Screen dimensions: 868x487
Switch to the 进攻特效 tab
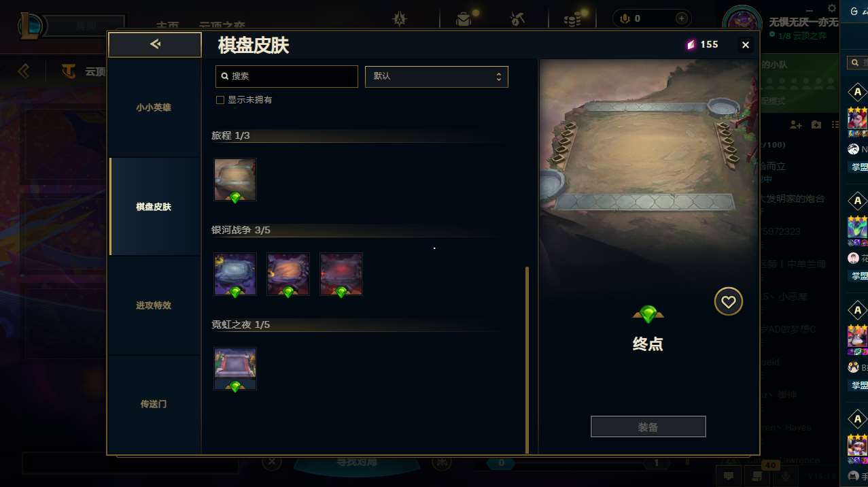[x=154, y=305]
